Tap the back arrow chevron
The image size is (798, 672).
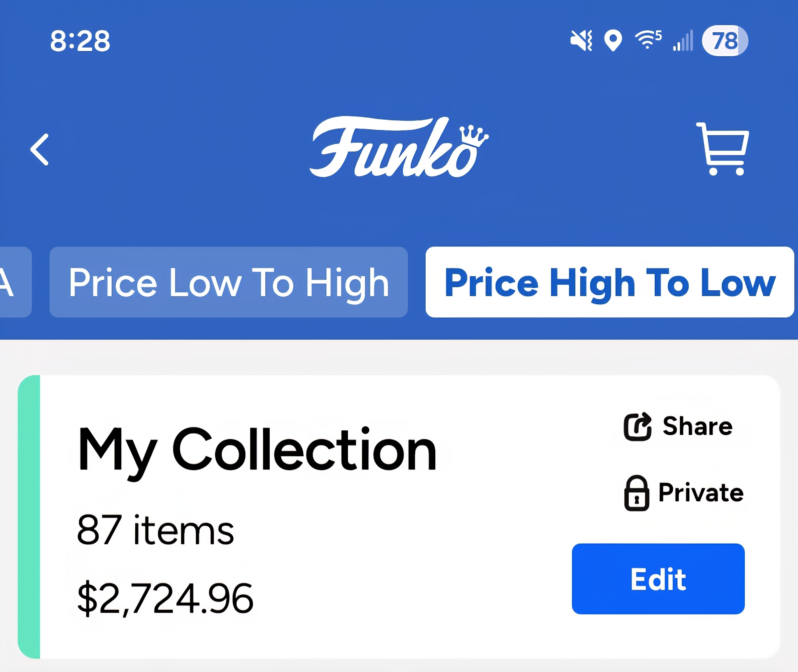point(40,150)
